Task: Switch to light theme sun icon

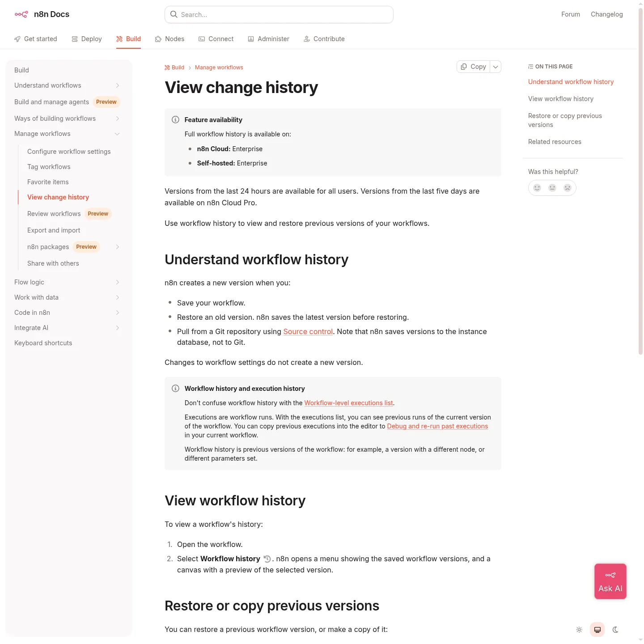Action: pyautogui.click(x=579, y=630)
